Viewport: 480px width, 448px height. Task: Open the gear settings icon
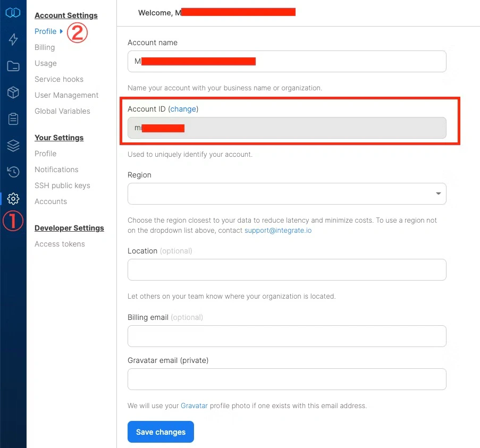(x=13, y=199)
